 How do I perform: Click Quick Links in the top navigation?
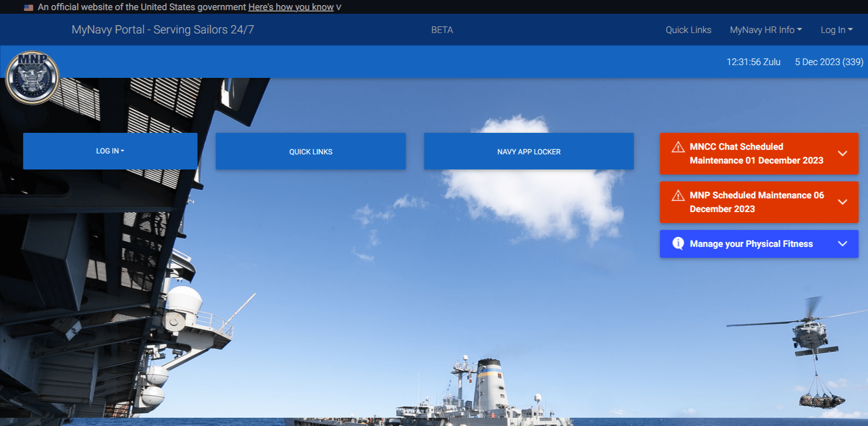[688, 30]
